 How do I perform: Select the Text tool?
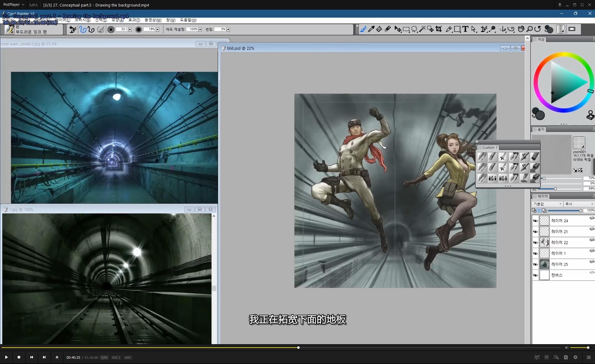(x=465, y=29)
